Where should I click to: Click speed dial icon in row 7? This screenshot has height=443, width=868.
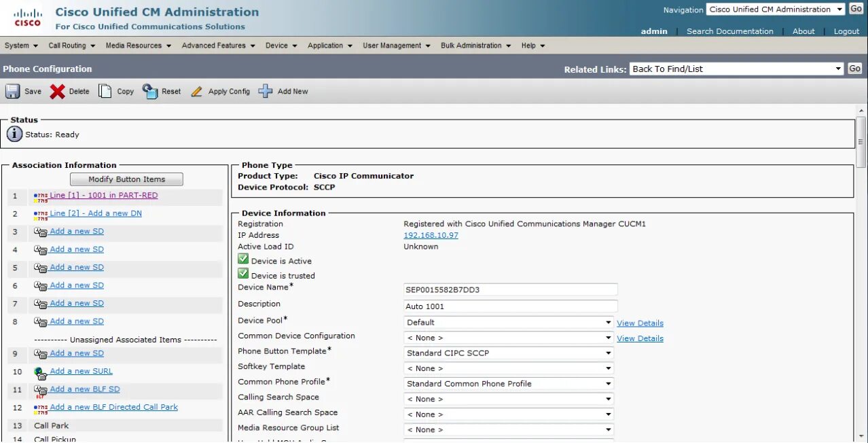coord(41,304)
